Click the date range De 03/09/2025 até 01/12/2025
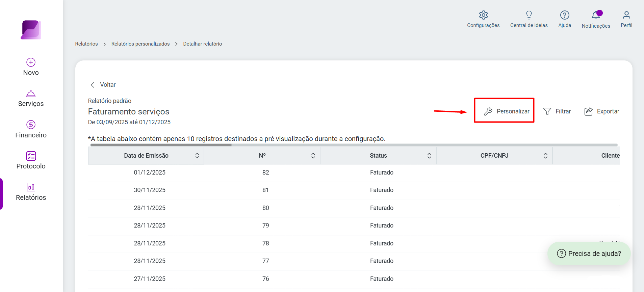The width and height of the screenshot is (644, 292). pyautogui.click(x=129, y=122)
